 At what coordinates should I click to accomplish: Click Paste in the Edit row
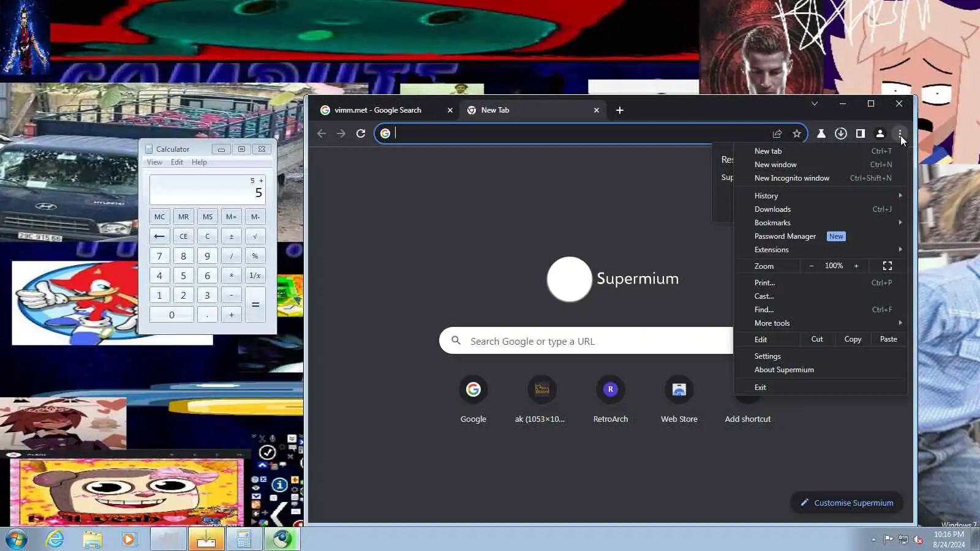pos(889,339)
